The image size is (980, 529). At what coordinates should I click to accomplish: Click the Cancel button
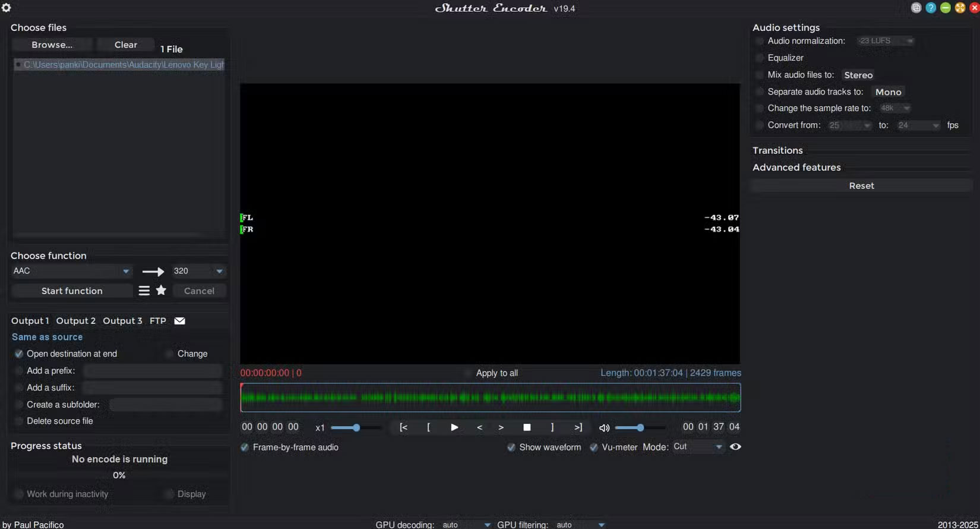(x=199, y=291)
